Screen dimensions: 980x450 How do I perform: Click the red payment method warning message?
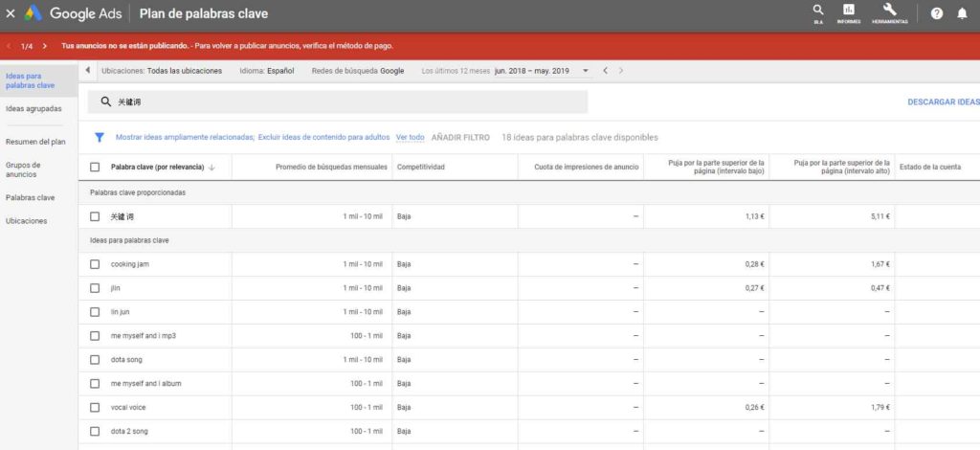point(227,46)
